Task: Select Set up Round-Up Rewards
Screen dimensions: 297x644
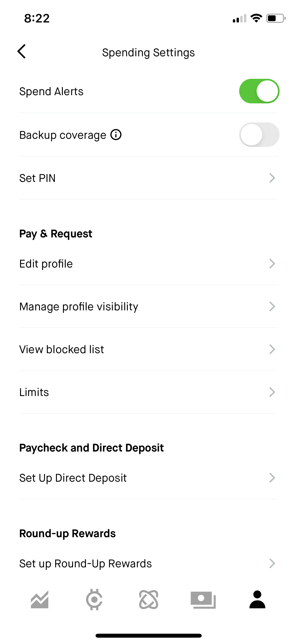Action: click(x=148, y=563)
